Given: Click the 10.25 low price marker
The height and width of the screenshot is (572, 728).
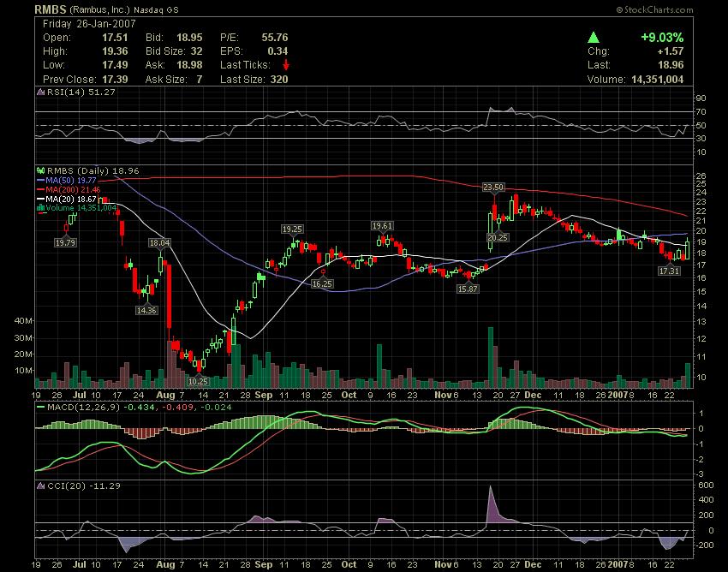Looking at the screenshot, I should pos(198,381).
